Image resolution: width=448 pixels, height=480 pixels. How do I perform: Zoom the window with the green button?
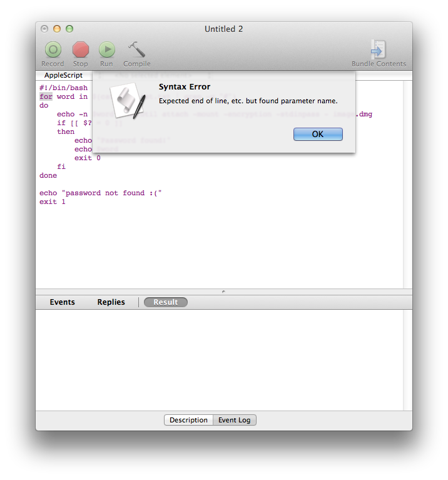pyautogui.click(x=69, y=29)
